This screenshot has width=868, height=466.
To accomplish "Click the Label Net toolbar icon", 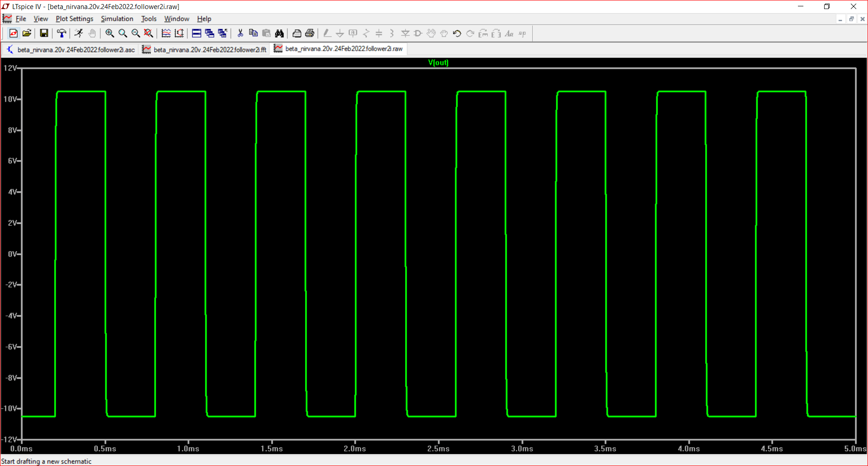I will coord(353,33).
